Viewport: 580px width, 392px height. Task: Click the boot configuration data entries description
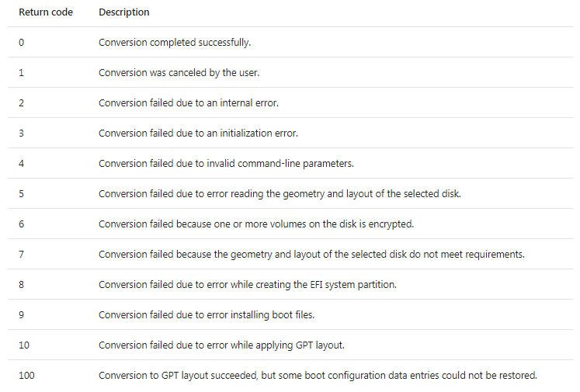pyautogui.click(x=318, y=376)
